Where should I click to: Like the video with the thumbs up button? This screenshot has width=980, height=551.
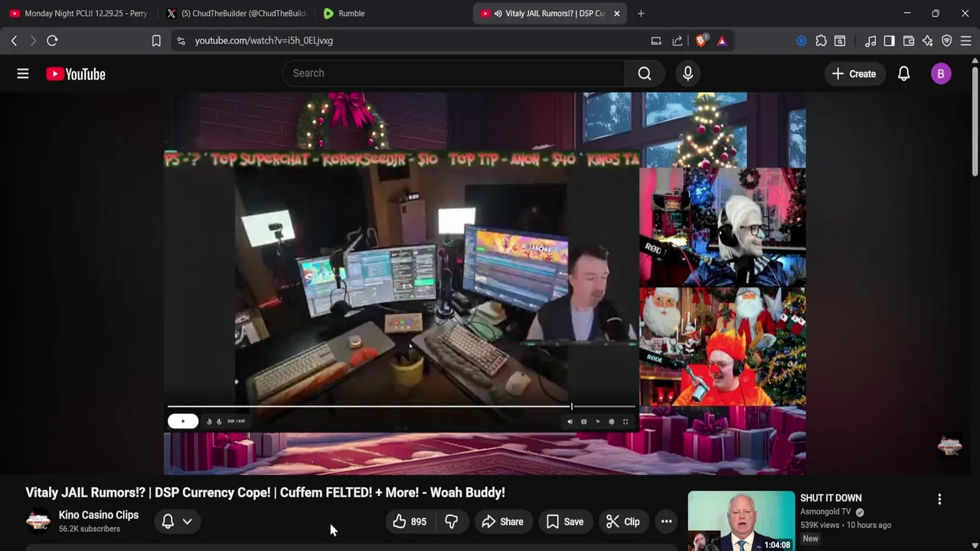point(410,522)
